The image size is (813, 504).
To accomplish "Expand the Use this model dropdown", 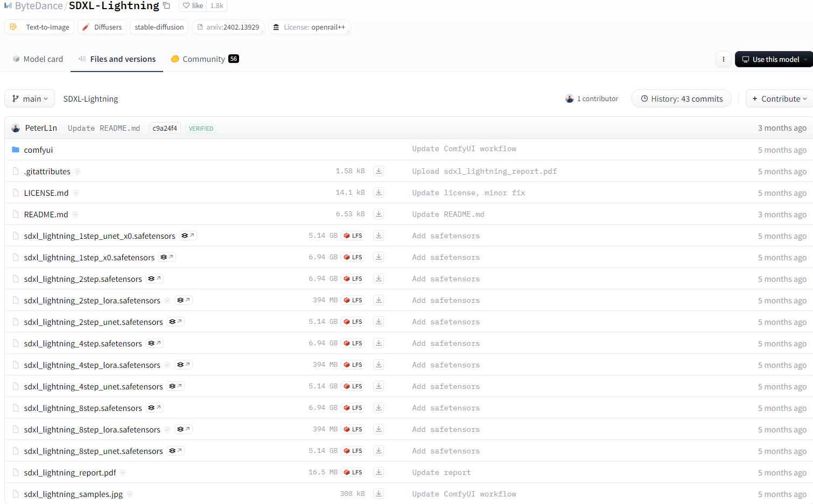I will [774, 59].
